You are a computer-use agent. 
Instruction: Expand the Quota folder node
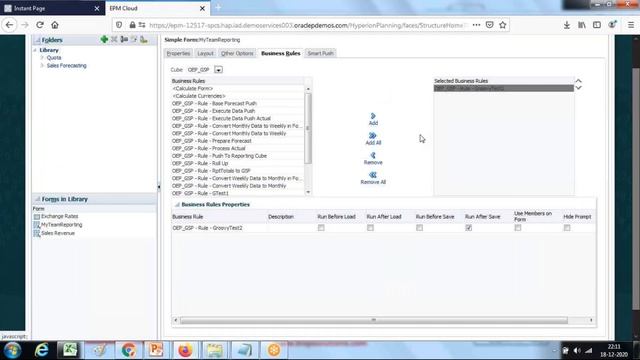coord(42,58)
